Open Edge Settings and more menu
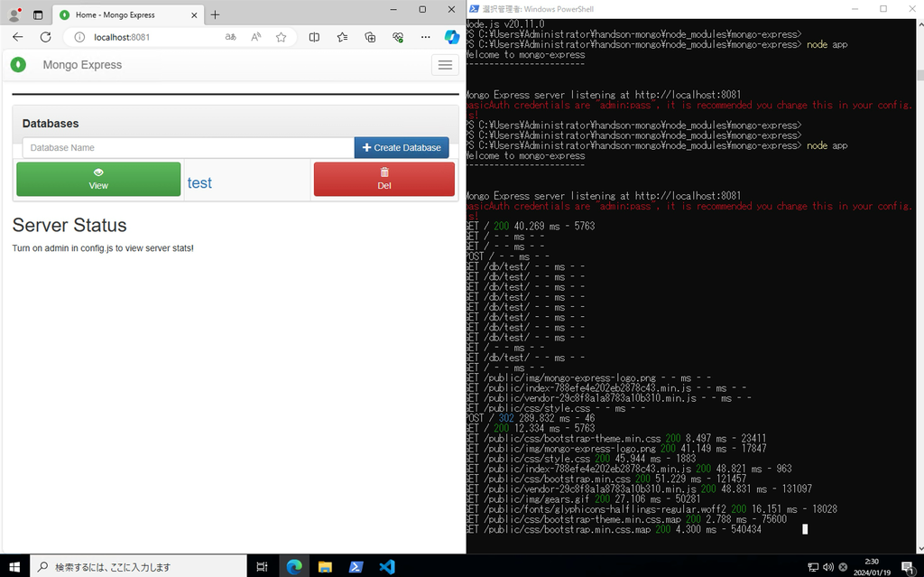 pos(426,37)
